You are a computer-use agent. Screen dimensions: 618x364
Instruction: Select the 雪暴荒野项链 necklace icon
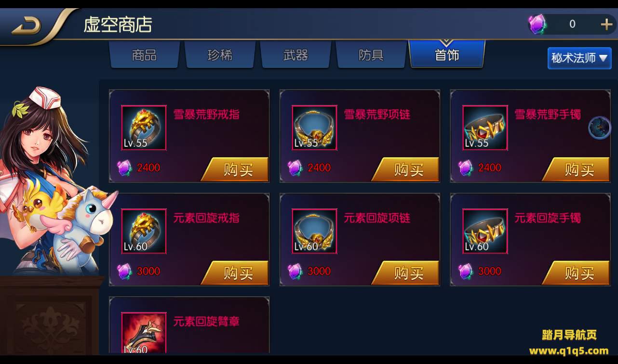pos(314,128)
